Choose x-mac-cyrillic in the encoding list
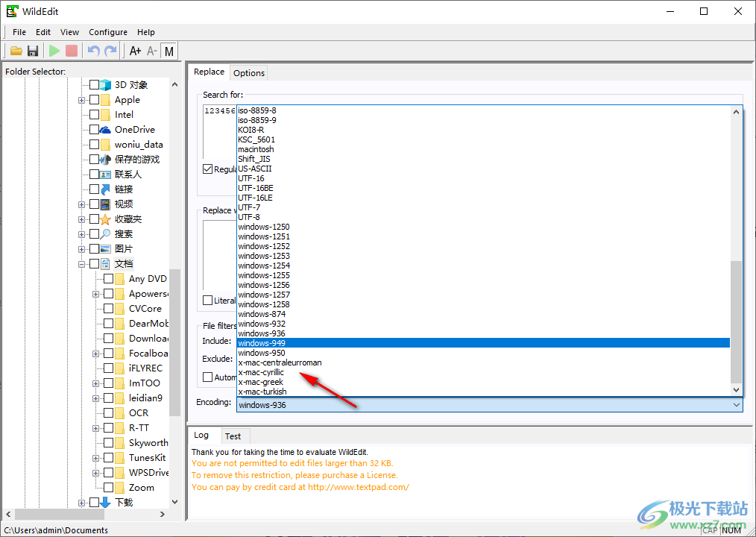The image size is (756, 537). tap(261, 372)
